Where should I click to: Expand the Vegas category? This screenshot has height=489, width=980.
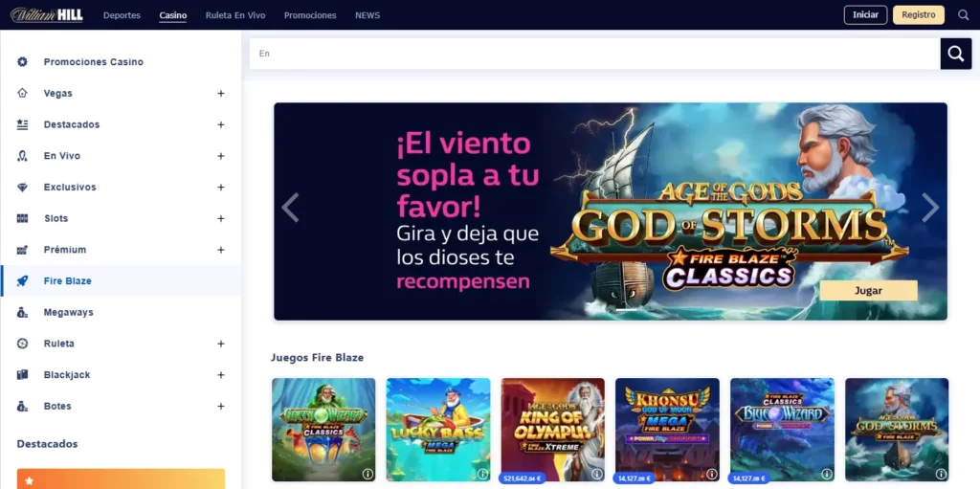point(221,93)
